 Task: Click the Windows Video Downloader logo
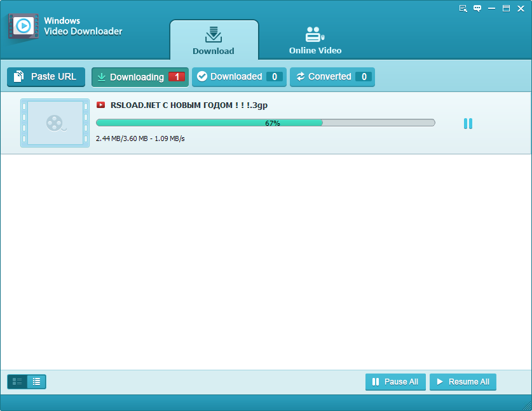pos(23,27)
